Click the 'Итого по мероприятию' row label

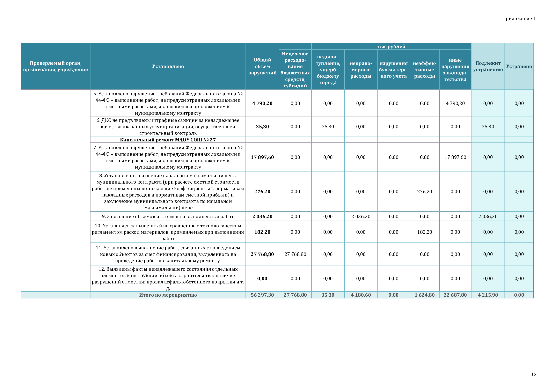168,295
